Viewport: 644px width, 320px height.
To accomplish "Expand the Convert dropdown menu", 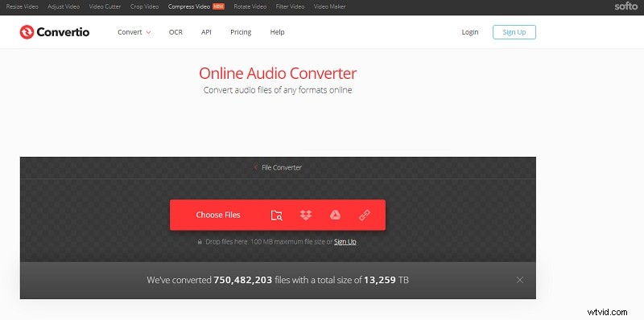I will coord(134,32).
